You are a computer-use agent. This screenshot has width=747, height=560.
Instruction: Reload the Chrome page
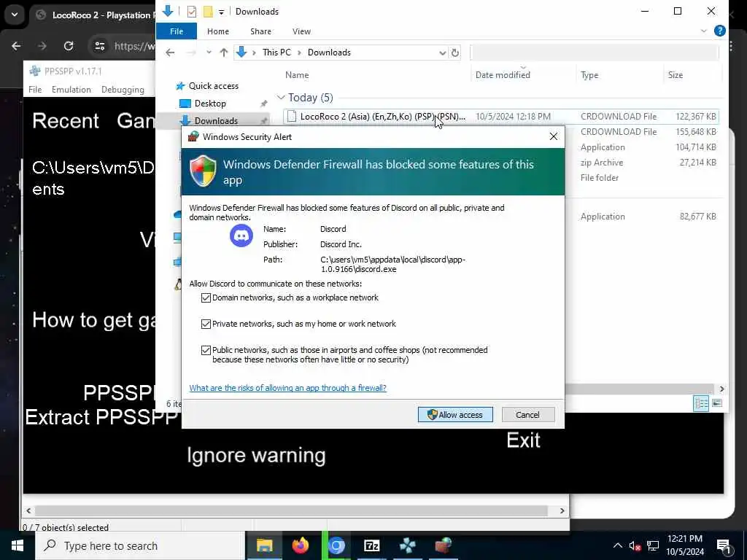(x=69, y=46)
